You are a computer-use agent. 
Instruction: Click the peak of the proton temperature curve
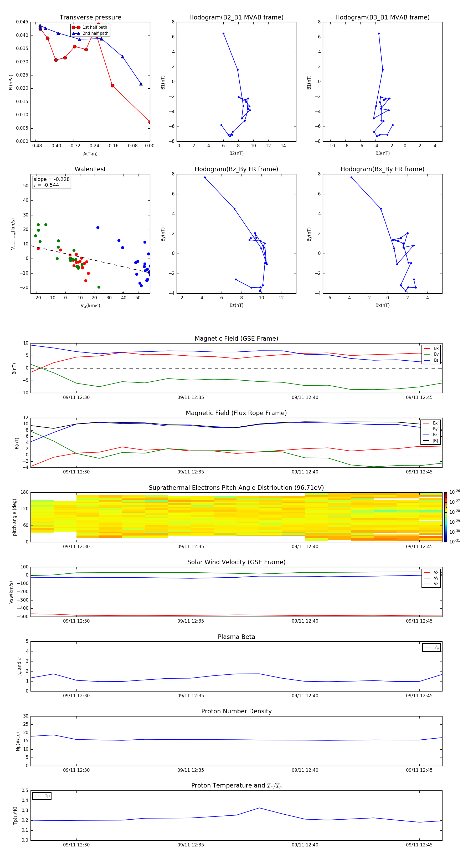(259, 808)
